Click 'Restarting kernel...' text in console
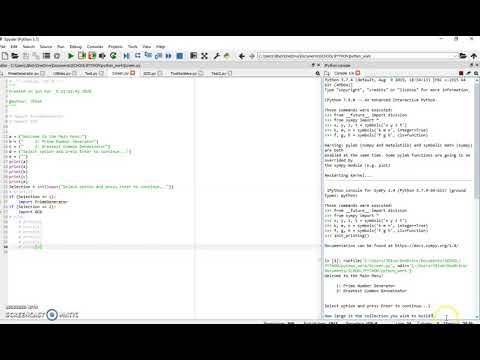 click(348, 175)
